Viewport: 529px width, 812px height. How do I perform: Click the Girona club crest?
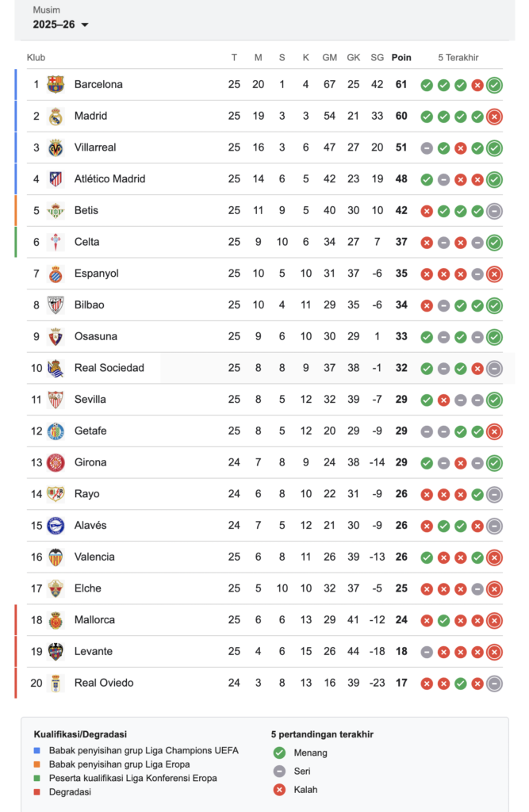coord(56,462)
